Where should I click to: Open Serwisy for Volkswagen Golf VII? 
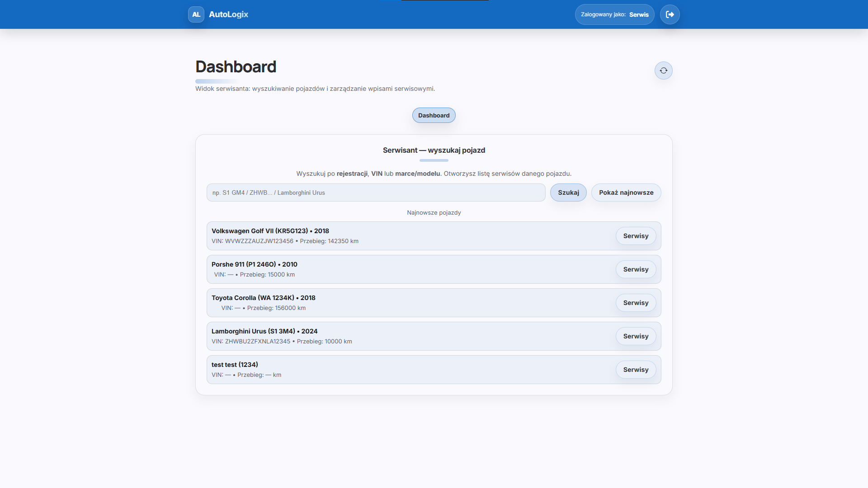(636, 236)
